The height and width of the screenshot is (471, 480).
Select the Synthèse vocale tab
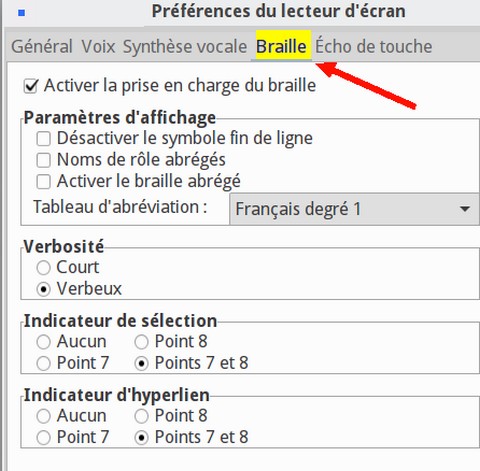(x=185, y=46)
